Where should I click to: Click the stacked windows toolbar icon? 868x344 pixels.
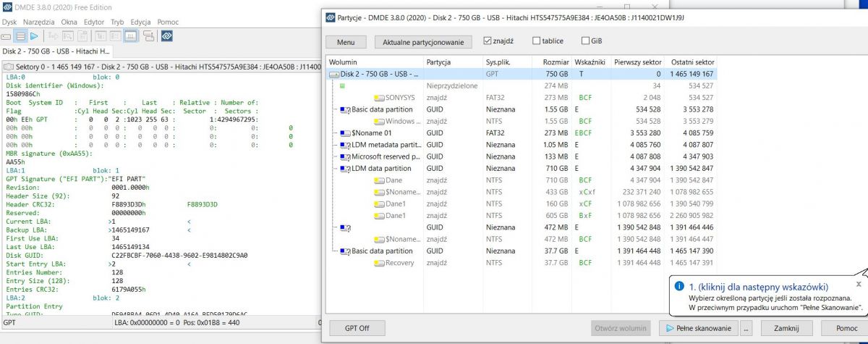(x=148, y=35)
